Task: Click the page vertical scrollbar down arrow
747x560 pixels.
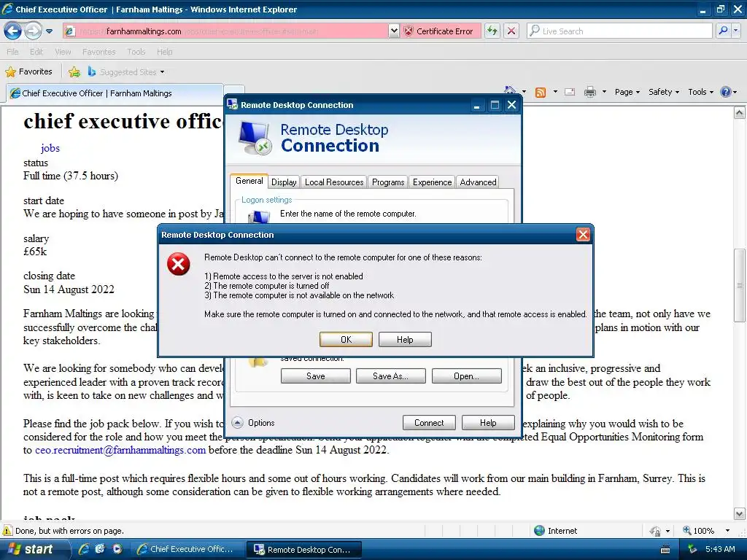Action: click(x=740, y=514)
